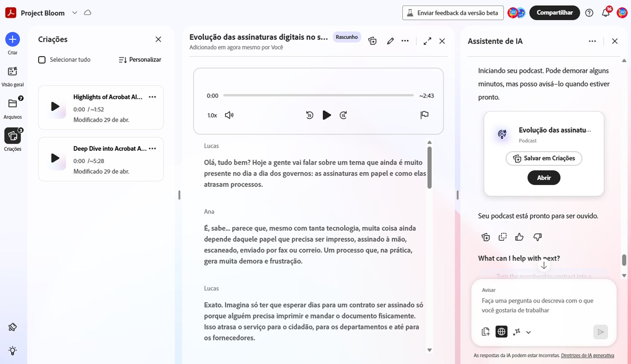Click the cloud sync icon near Project Bloom
This screenshot has width=631, height=364.
[88, 13]
